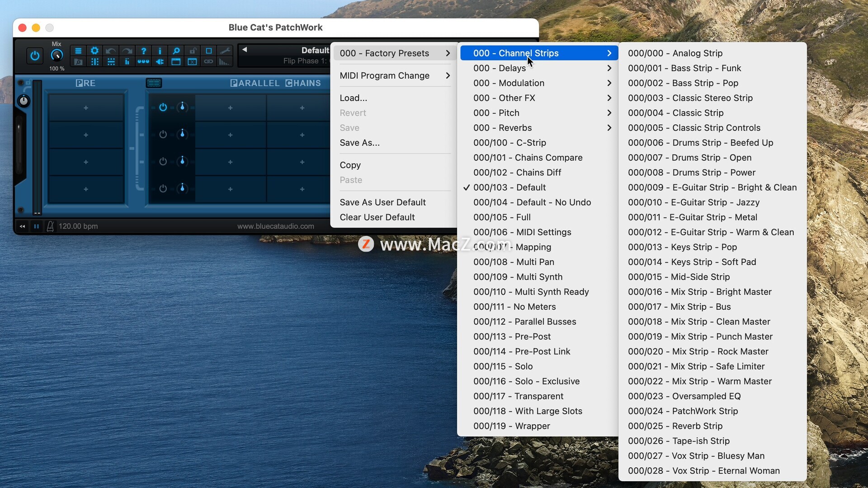Open the main menu list icon
The height and width of the screenshot is (488, 868).
[x=78, y=51]
